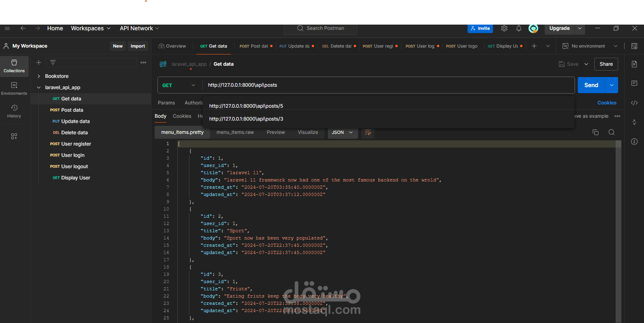
Task: Click the New button
Action: (x=118, y=46)
